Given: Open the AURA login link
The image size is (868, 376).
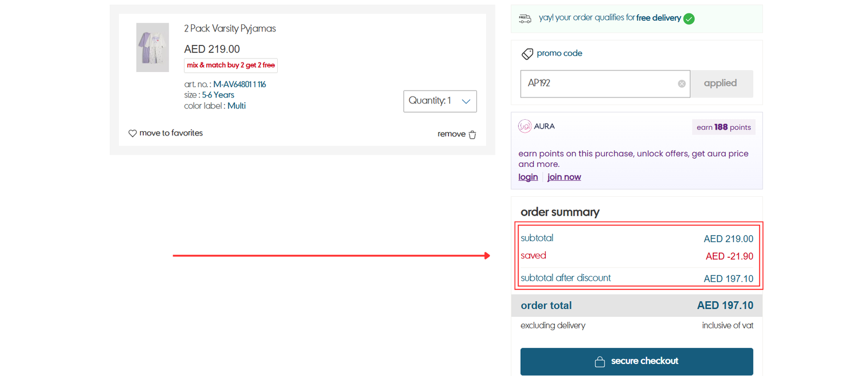Looking at the screenshot, I should tap(528, 177).
